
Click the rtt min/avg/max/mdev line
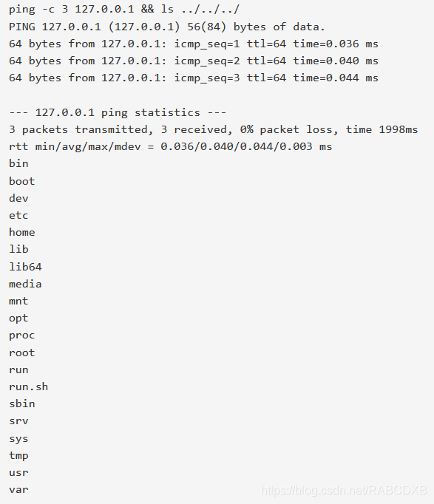tap(170, 146)
